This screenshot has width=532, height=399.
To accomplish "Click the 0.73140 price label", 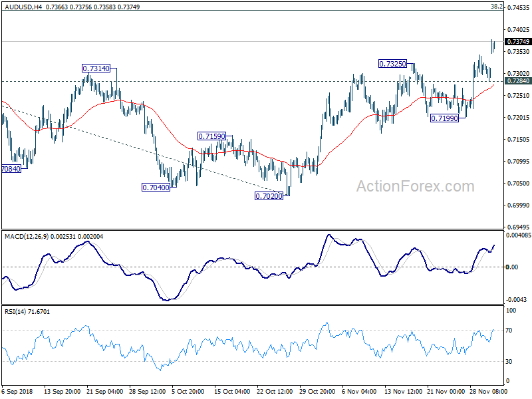I will click(96, 68).
